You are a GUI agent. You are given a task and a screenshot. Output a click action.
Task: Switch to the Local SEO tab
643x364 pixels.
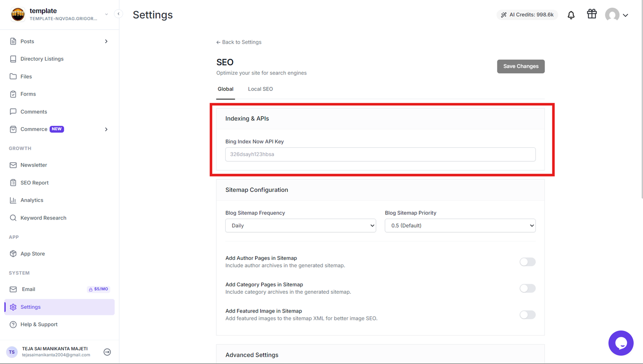tap(260, 89)
